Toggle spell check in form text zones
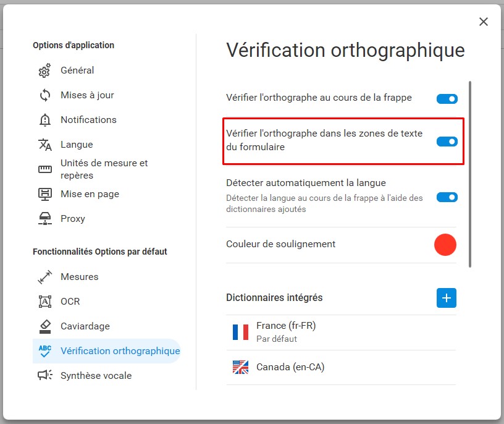This screenshot has height=424, width=504. [447, 142]
